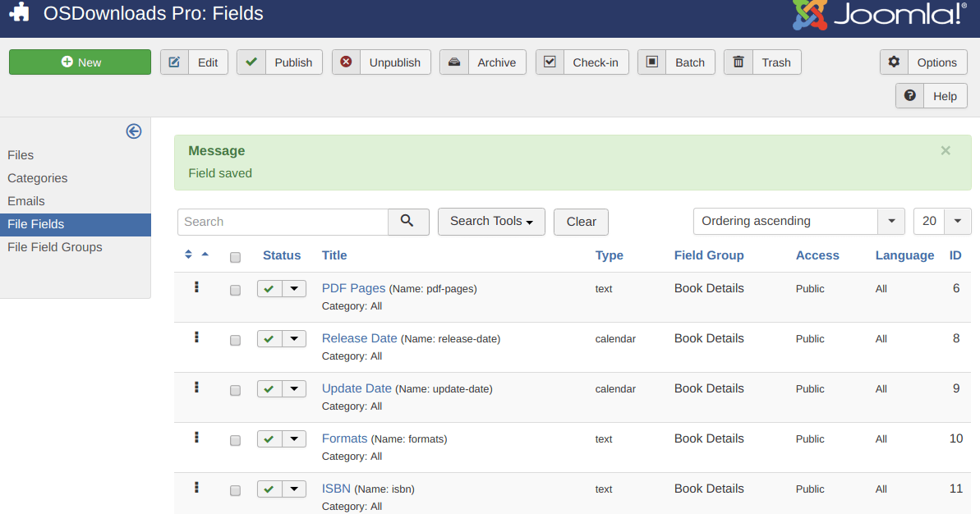
Task: Select the Release Date row checkbox
Action: (x=235, y=341)
